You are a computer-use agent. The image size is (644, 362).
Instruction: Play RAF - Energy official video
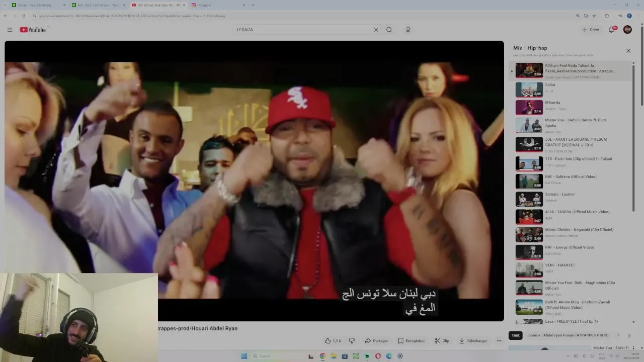571,252
